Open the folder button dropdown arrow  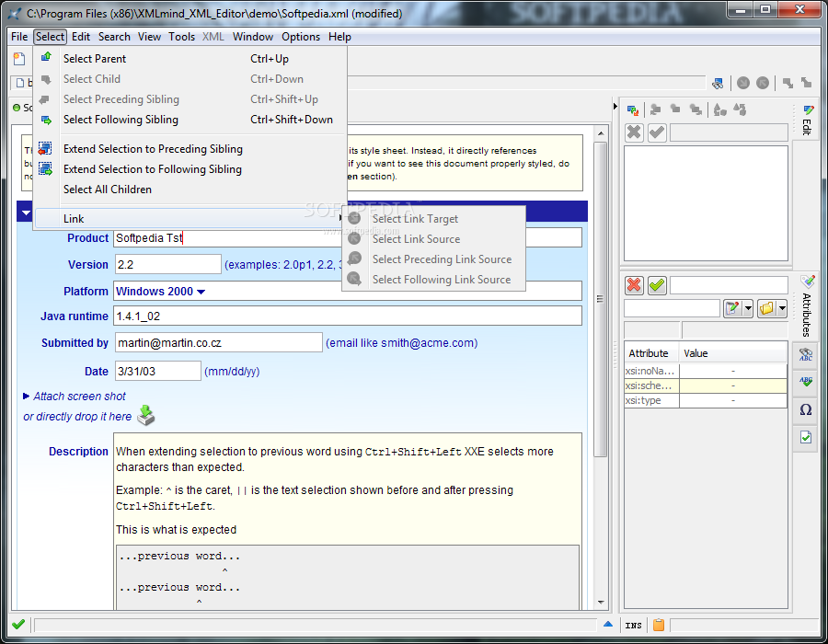point(782,308)
